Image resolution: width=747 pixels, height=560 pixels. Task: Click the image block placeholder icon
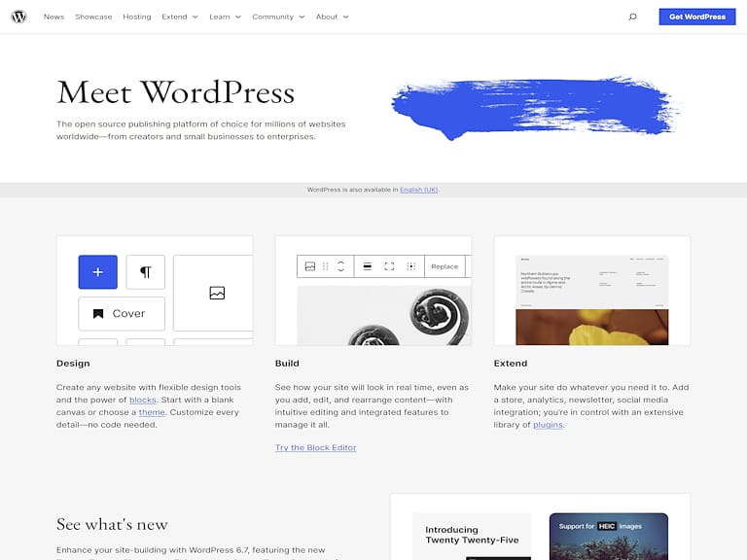coord(217,293)
